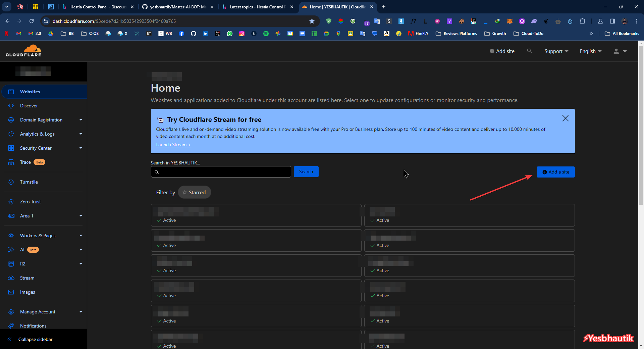The image size is (644, 349).
Task: Open the Support dropdown
Action: point(556,51)
